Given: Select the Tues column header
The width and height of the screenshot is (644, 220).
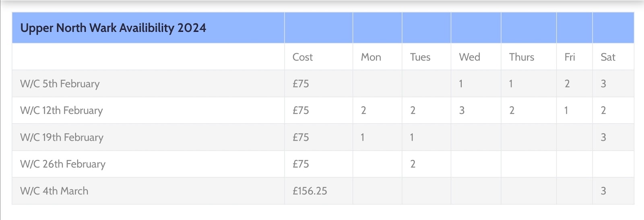Looking at the screenshot, I should click(x=420, y=57).
